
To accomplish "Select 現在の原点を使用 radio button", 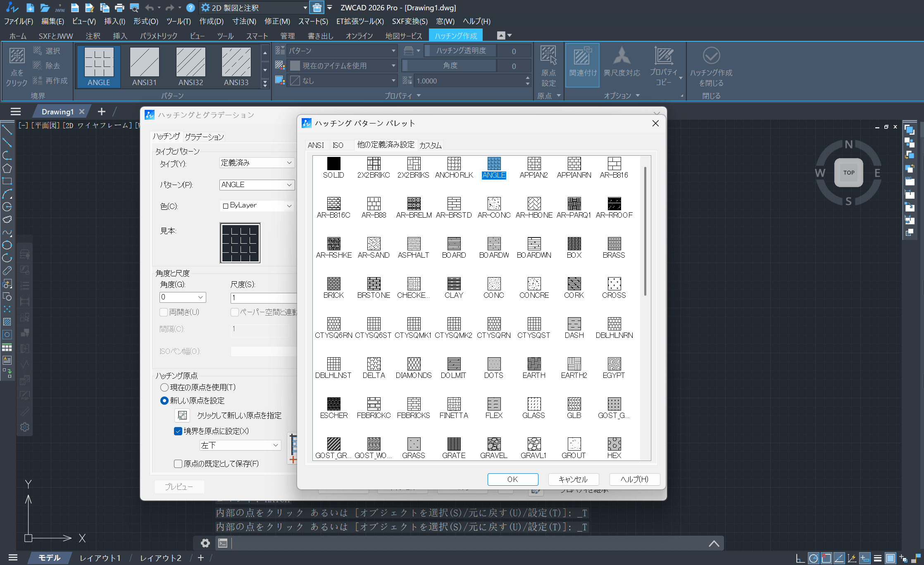I will [x=164, y=387].
